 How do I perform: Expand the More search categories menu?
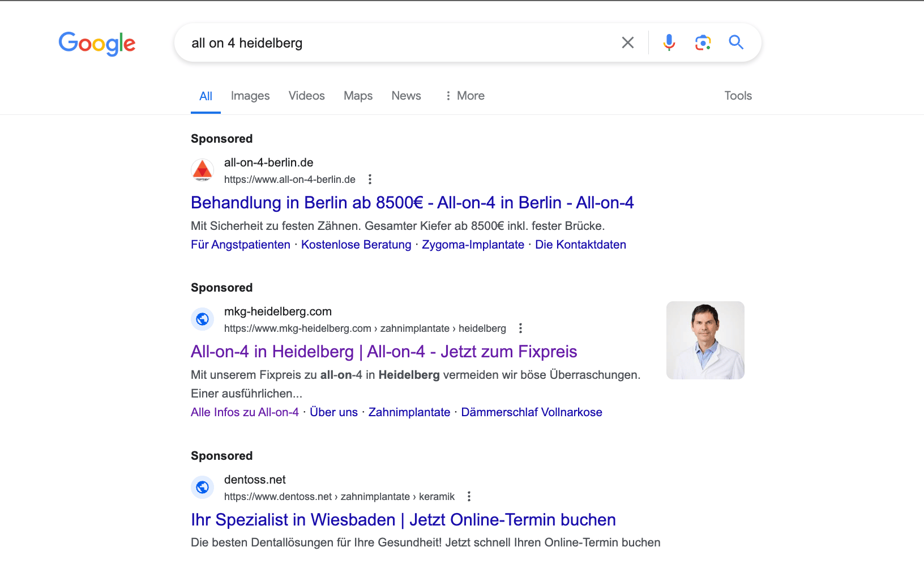click(465, 96)
